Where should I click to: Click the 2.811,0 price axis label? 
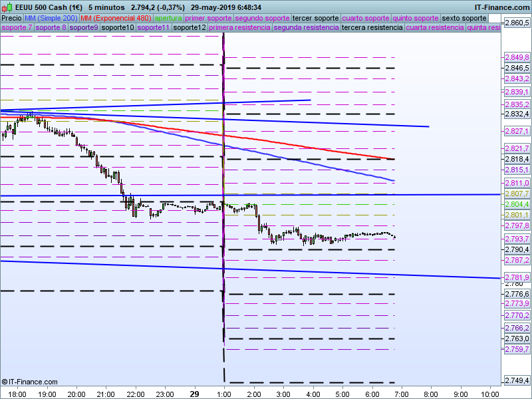(517, 183)
